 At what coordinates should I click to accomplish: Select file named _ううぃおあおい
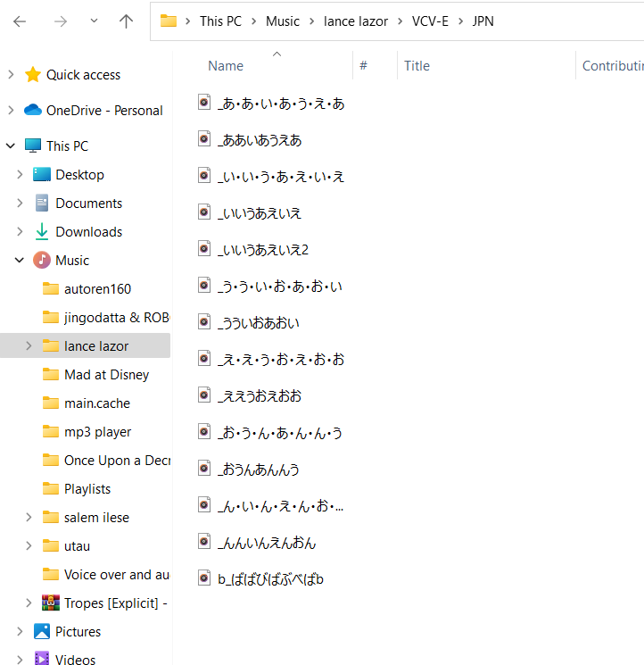click(259, 323)
